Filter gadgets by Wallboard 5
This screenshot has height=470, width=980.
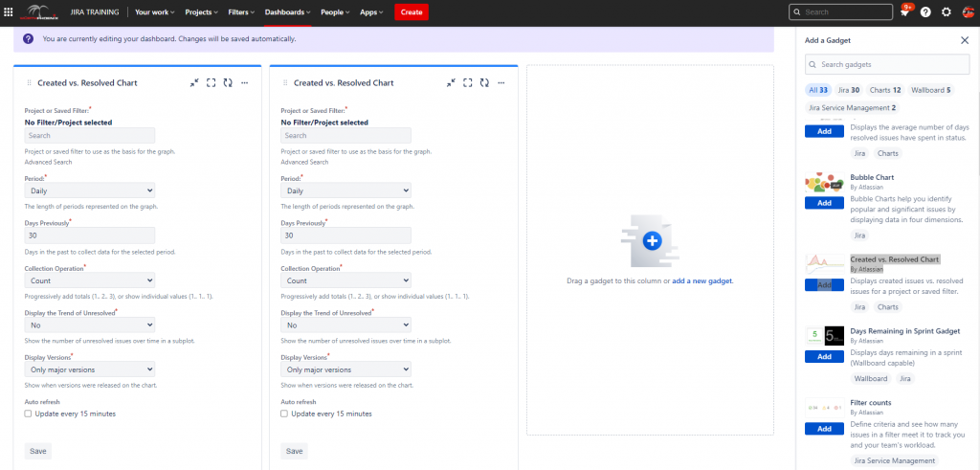[930, 90]
